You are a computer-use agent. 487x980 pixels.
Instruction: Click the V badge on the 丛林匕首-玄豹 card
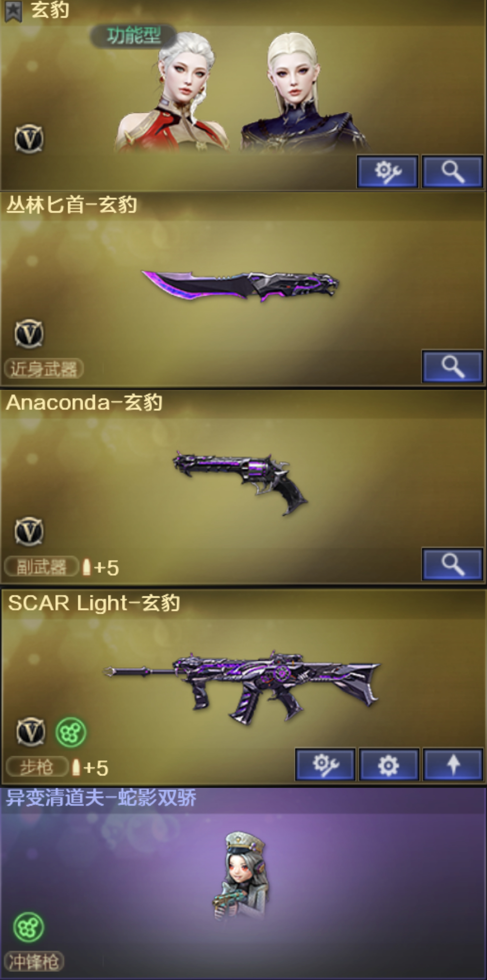[29, 334]
